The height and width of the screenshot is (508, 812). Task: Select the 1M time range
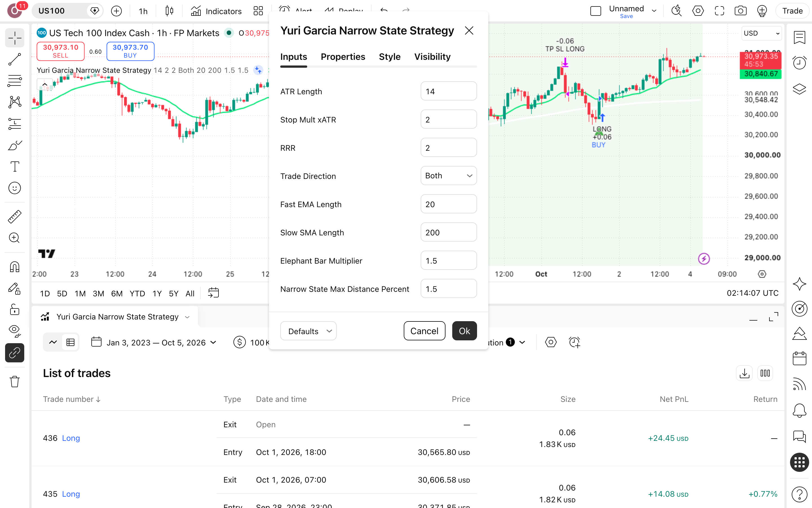click(80, 293)
